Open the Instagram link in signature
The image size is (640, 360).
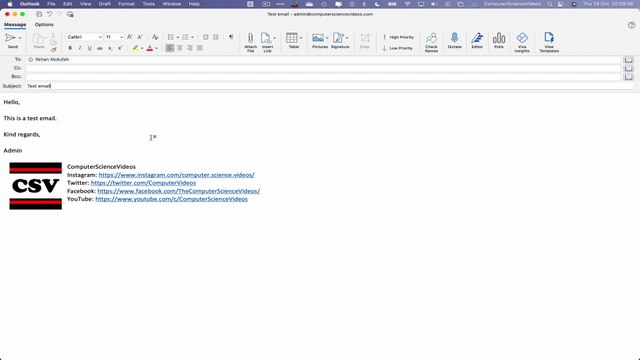[176, 175]
